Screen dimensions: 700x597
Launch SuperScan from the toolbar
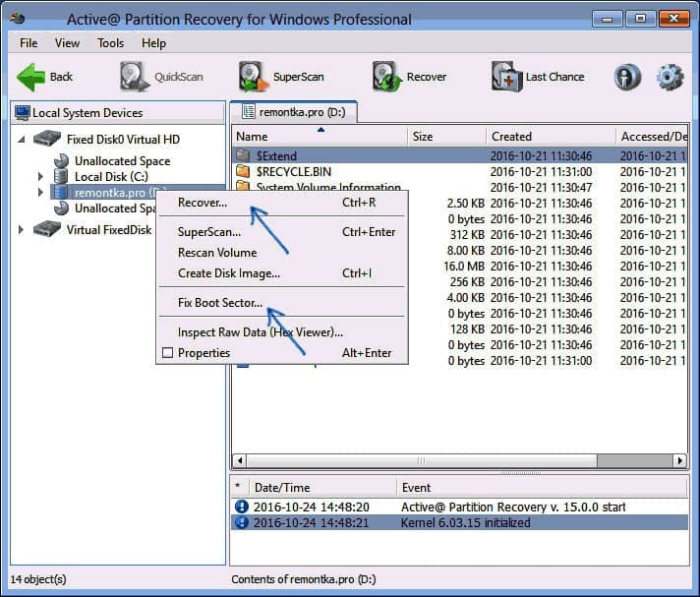pos(252,77)
